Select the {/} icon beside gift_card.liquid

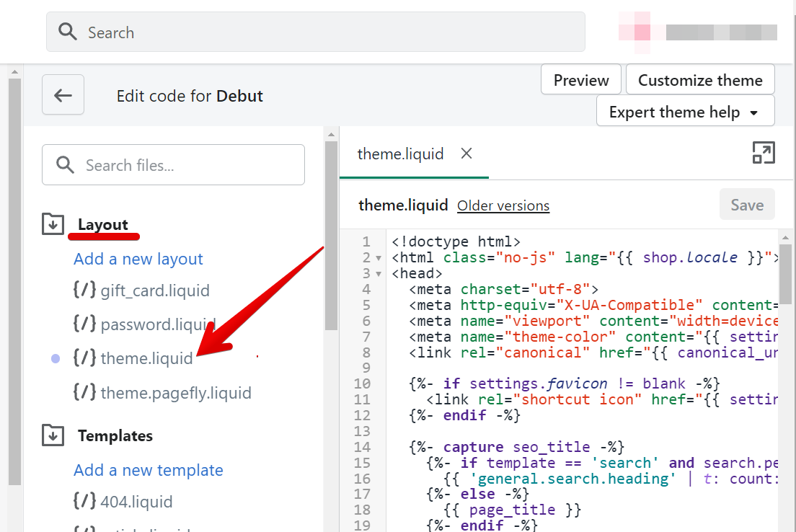(85, 291)
